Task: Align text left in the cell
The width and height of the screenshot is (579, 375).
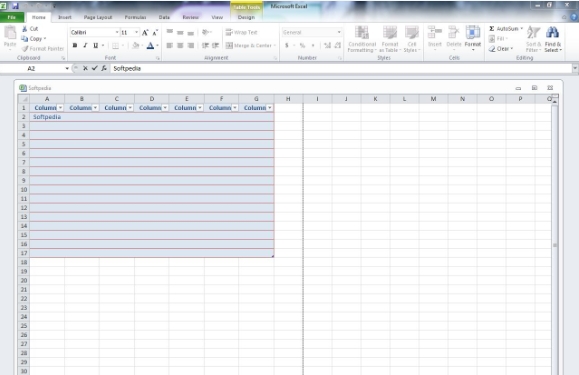Action: tap(169, 45)
